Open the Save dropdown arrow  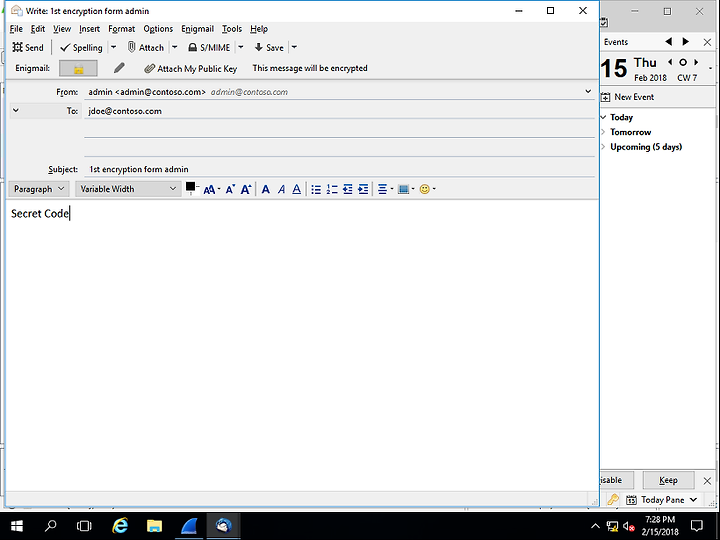294,47
